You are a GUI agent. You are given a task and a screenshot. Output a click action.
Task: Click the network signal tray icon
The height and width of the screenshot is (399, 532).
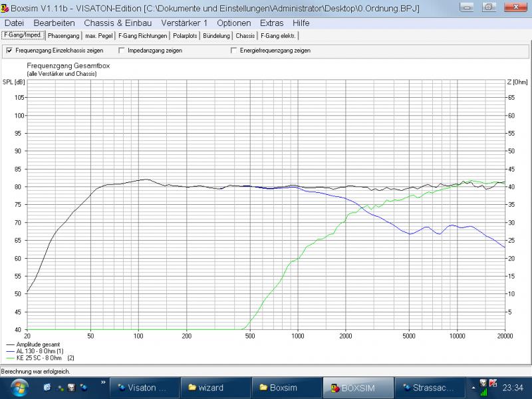coord(483,391)
